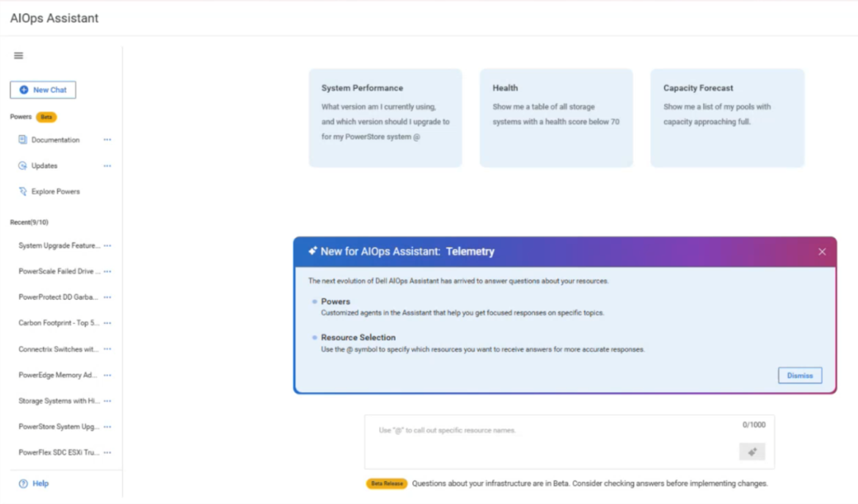Image resolution: width=858 pixels, height=504 pixels.
Task: Open more options for Updates
Action: click(107, 166)
